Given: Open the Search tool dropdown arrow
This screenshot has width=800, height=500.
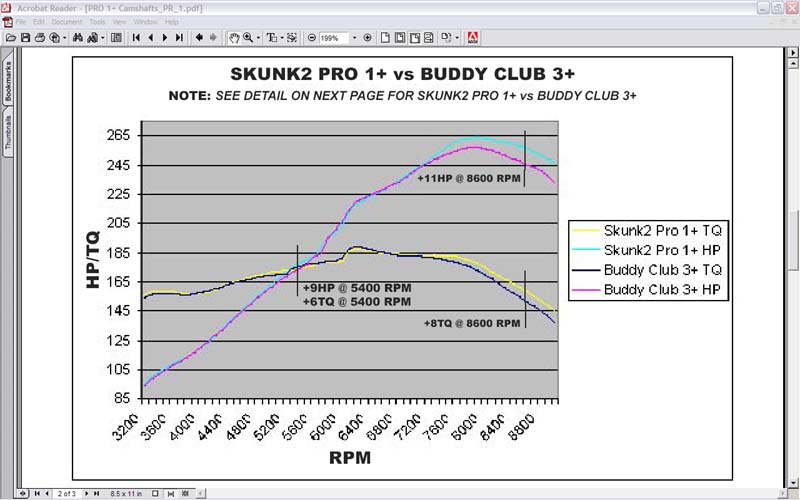Looking at the screenshot, I should point(103,38).
